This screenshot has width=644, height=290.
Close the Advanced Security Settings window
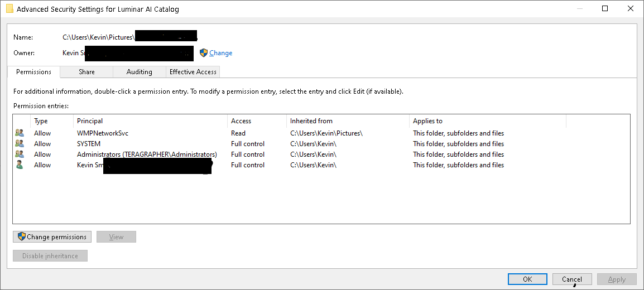point(631,8)
